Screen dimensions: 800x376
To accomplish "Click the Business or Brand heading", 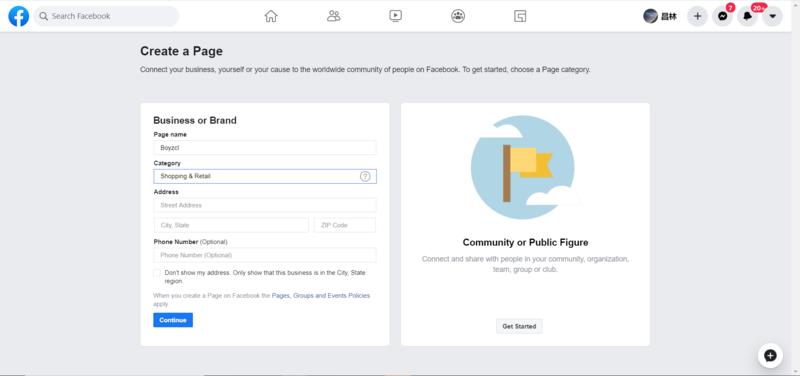I will point(195,120).
